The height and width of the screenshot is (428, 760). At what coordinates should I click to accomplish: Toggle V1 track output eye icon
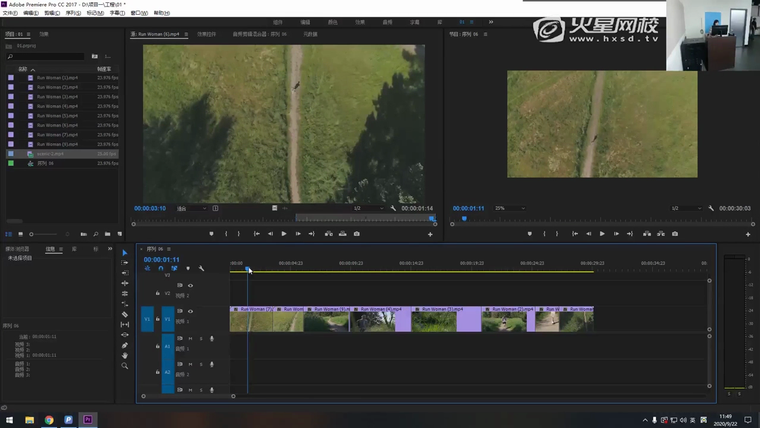190,312
